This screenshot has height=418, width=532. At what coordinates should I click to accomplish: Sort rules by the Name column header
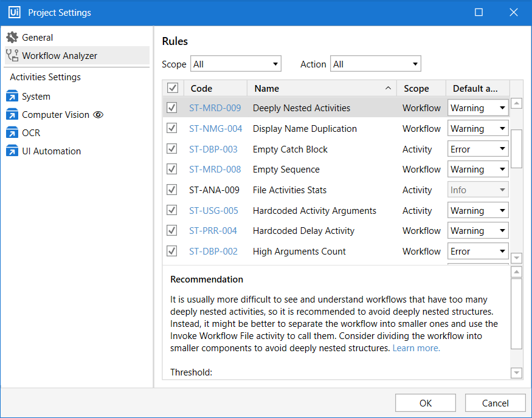(x=266, y=88)
